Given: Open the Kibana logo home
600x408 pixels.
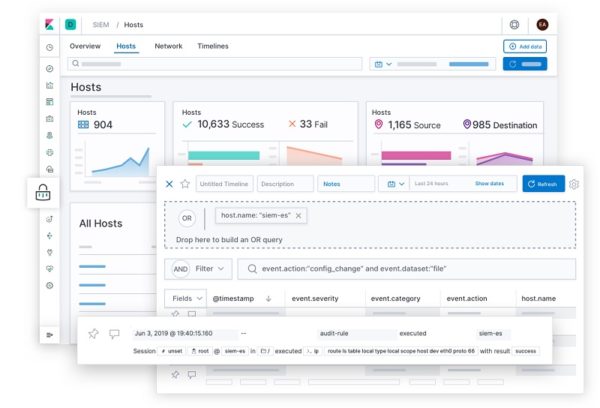Looking at the screenshot, I should click(x=49, y=24).
